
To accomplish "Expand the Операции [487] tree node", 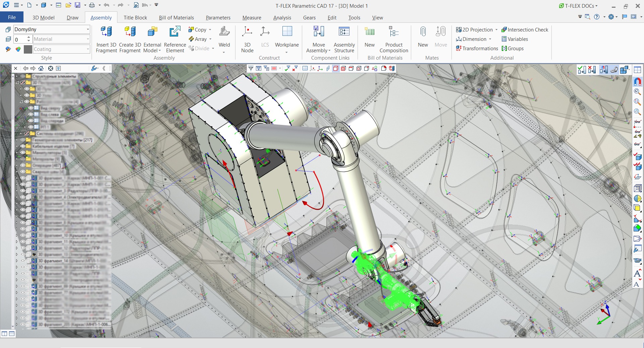I will point(17,165).
